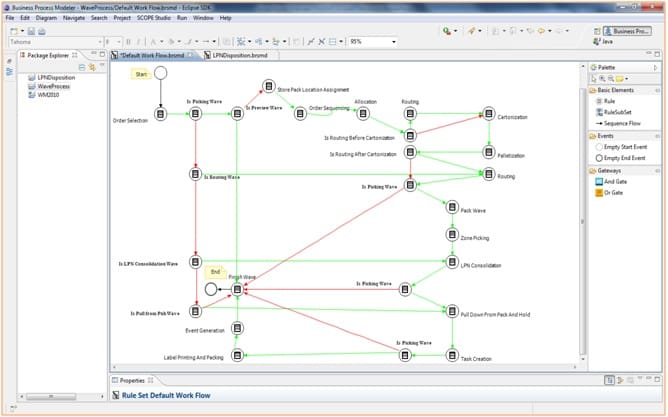Select the Start event circle

pos(161,73)
